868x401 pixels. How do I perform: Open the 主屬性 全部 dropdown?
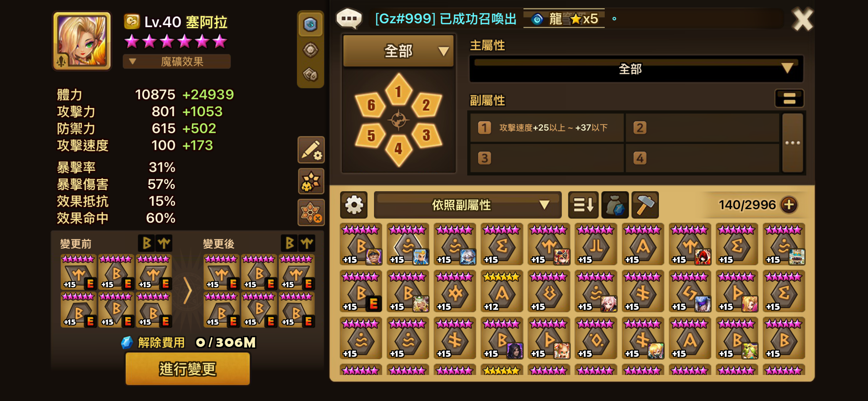click(x=636, y=69)
